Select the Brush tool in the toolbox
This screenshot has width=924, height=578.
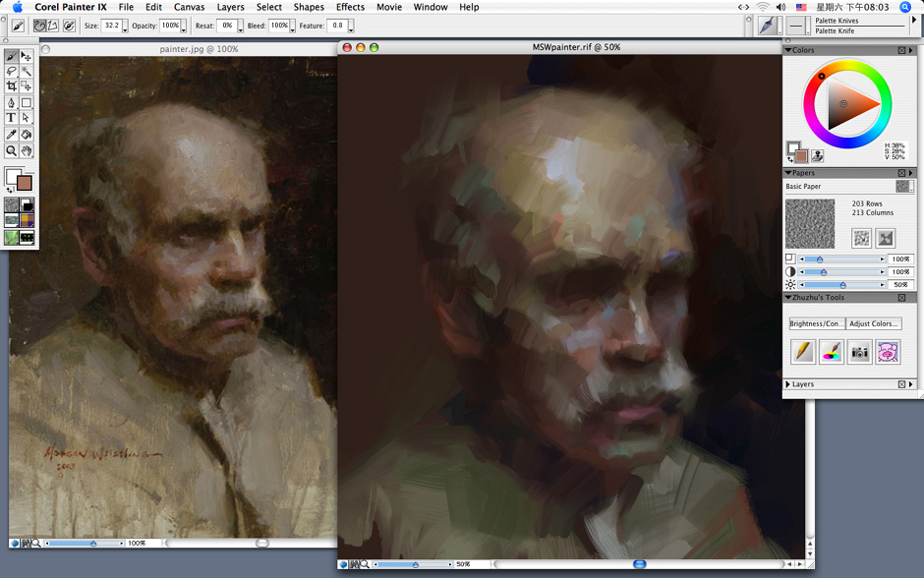tap(11, 57)
